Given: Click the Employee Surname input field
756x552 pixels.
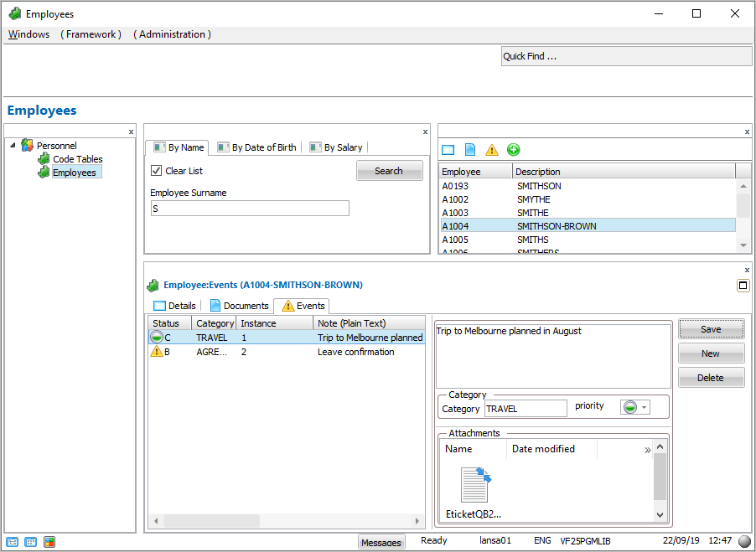Looking at the screenshot, I should pos(249,209).
